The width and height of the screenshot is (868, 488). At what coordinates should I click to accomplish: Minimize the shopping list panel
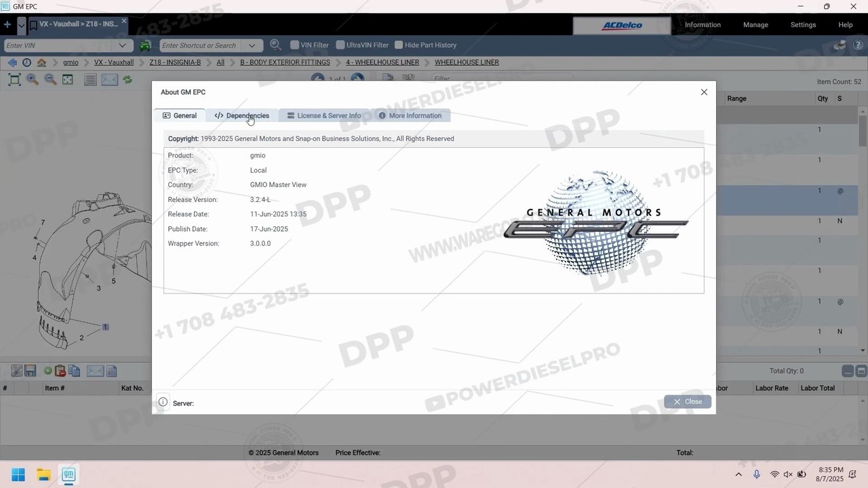pyautogui.click(x=848, y=371)
